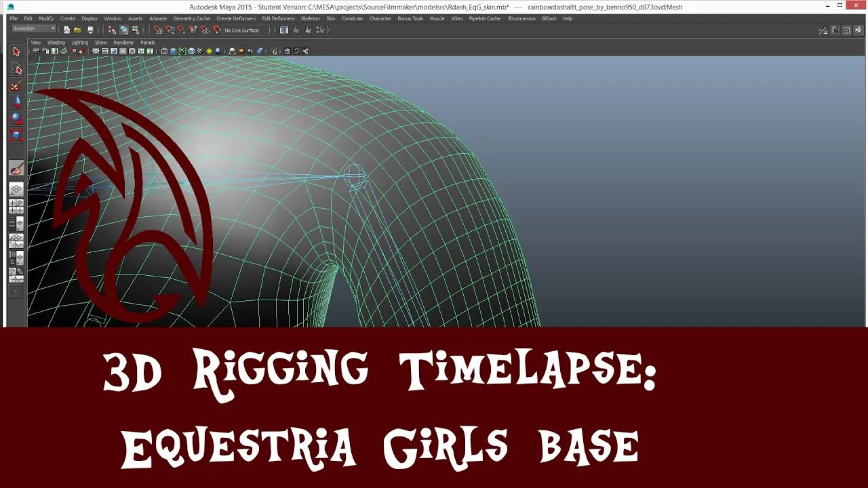Click Select by component type icon

[x=136, y=30]
